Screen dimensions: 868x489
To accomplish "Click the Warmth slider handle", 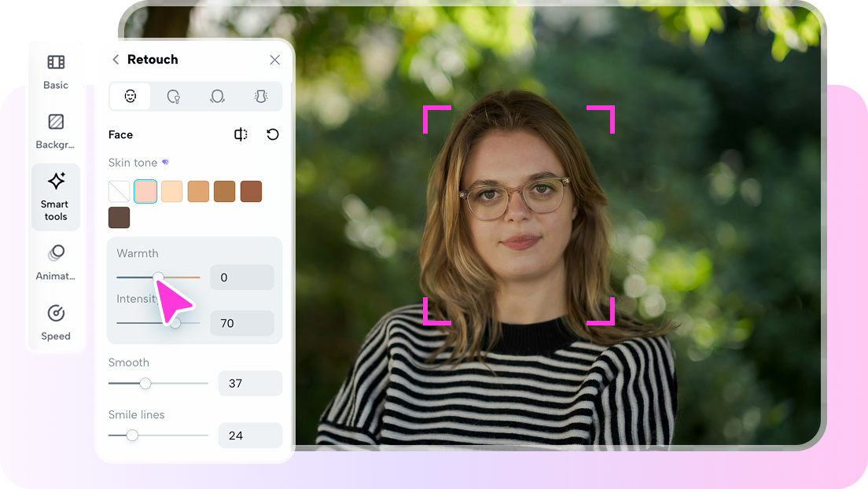I will pyautogui.click(x=158, y=277).
